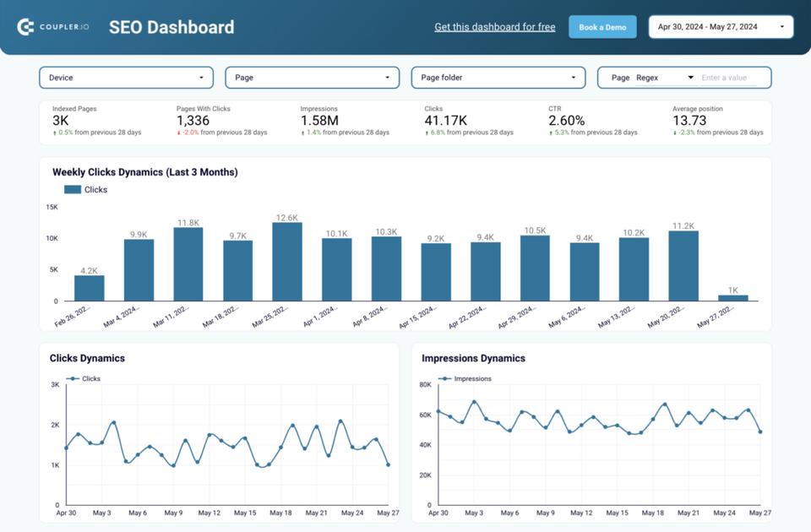Click the 10.2K bar for May 13
Viewport: 811px width, 532px height.
(634, 269)
